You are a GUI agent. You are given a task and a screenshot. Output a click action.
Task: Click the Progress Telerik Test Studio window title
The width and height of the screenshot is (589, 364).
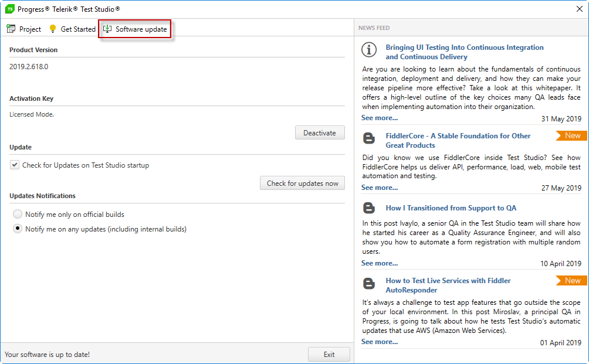pos(69,9)
